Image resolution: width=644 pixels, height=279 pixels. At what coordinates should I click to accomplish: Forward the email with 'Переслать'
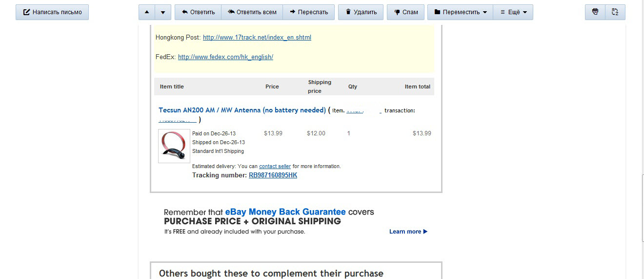click(x=308, y=12)
